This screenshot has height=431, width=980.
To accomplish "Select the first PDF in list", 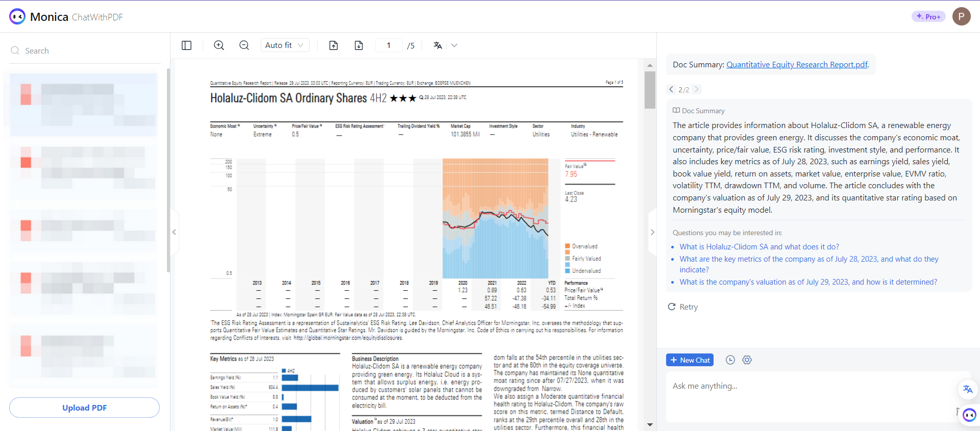I will (84, 105).
